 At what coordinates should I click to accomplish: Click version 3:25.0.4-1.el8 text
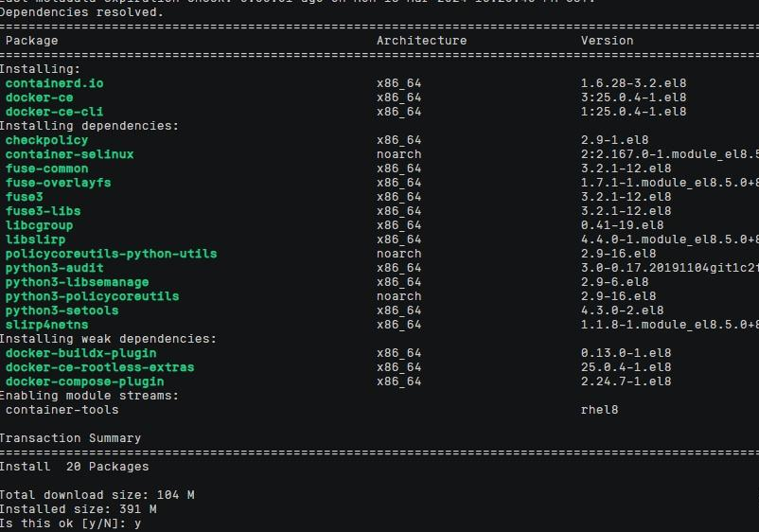coord(634,98)
